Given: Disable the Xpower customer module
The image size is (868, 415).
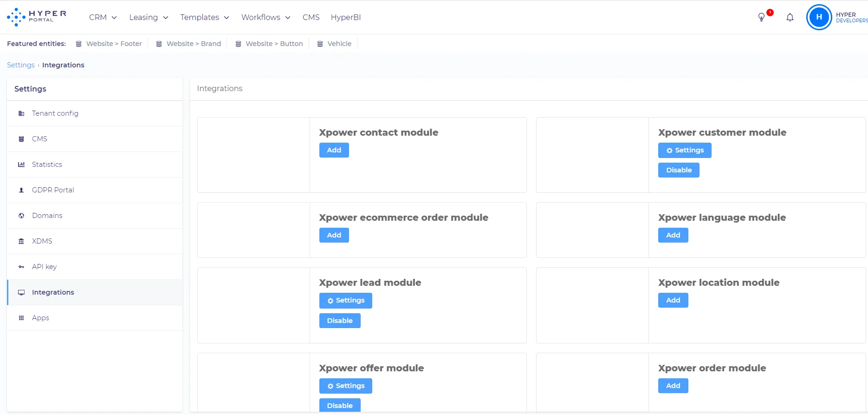Looking at the screenshot, I should (x=679, y=170).
